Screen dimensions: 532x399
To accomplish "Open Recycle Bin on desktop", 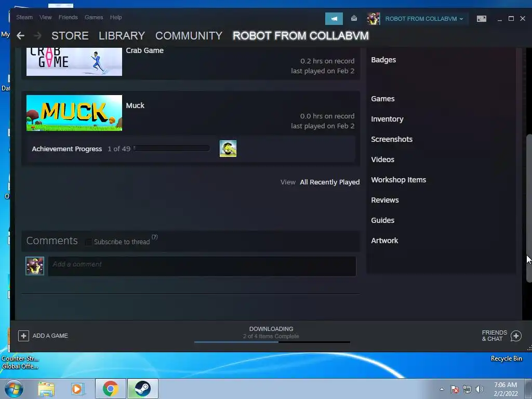I will tap(506, 358).
